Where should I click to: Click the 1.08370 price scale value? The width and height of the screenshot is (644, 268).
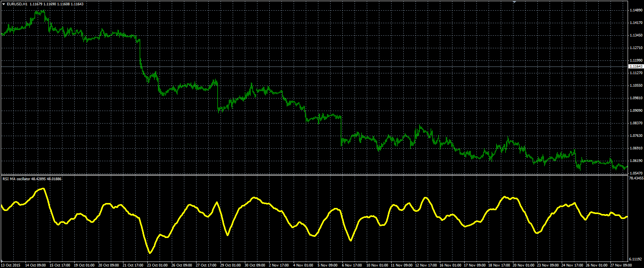click(636, 123)
